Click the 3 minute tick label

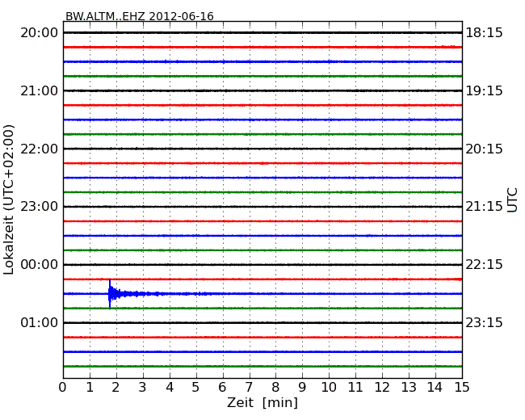143,387
